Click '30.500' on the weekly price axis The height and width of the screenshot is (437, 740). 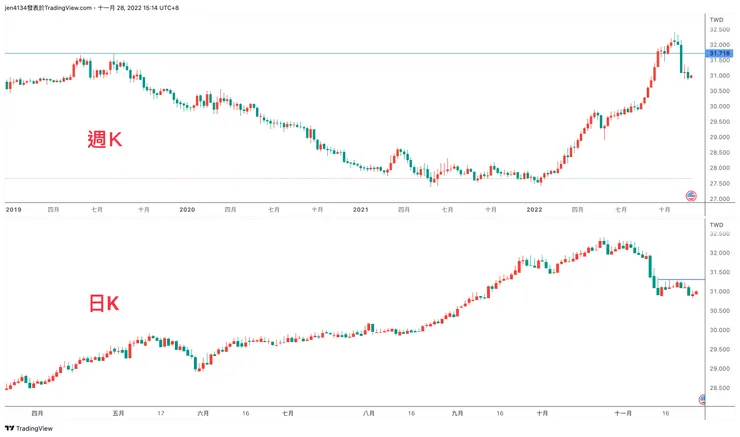(x=720, y=91)
